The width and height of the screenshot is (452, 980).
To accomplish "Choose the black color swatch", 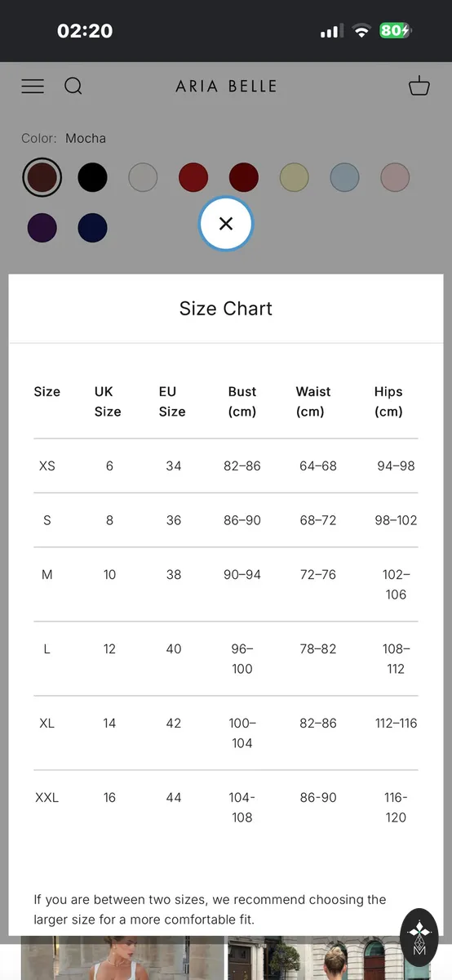I will pos(92,177).
